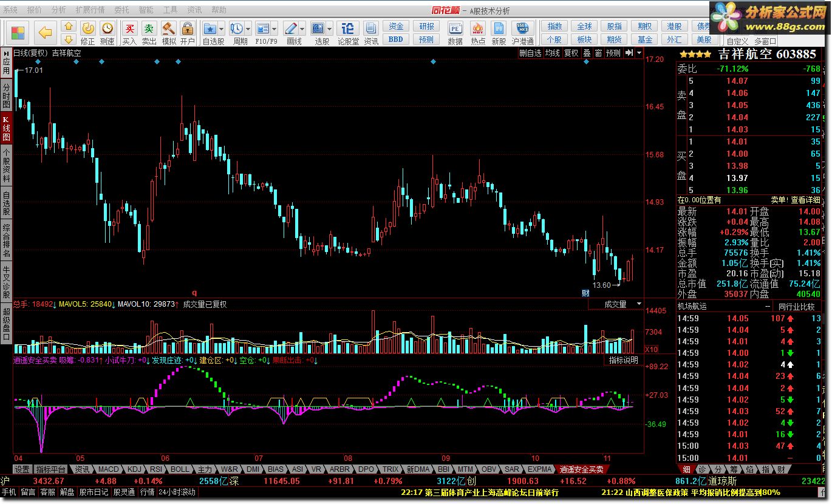The image size is (832, 504).
Task: Expand the 选股 dropdown arrow
Action: click(330, 29)
